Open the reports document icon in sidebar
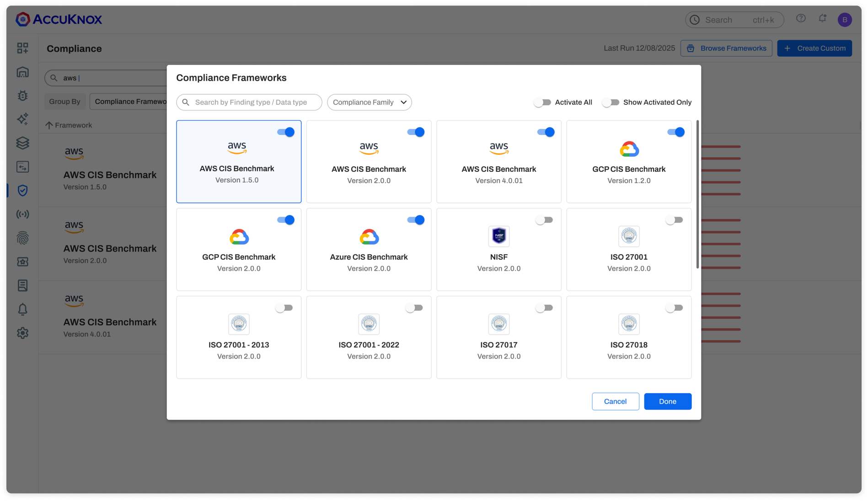This screenshot has width=868, height=501. click(x=22, y=285)
